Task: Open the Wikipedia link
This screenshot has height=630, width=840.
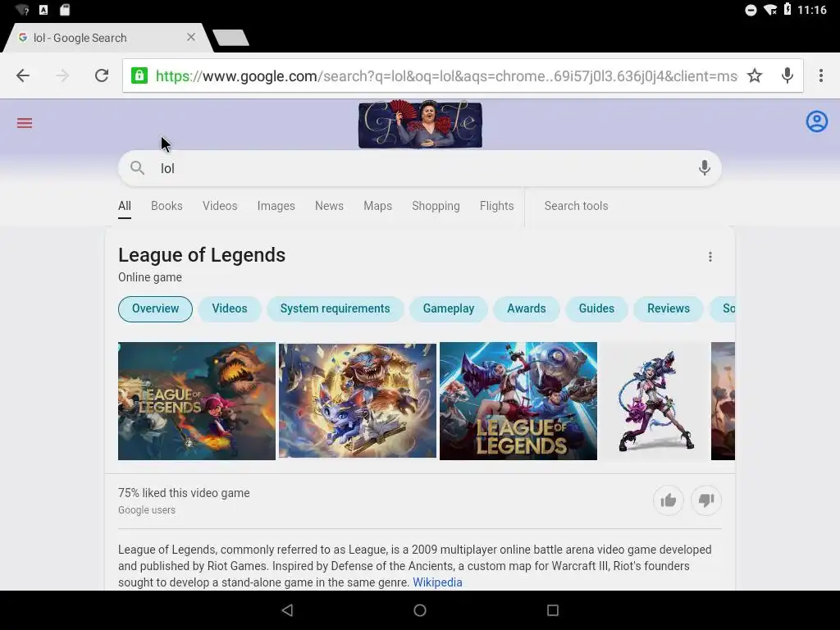Action: click(x=437, y=582)
